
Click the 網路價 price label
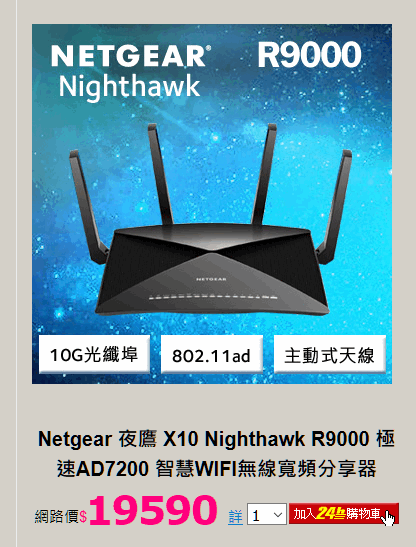pos(57,517)
